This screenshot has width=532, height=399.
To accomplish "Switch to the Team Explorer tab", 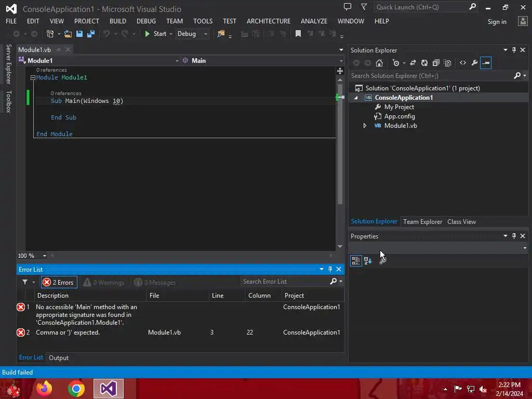I will [x=422, y=221].
